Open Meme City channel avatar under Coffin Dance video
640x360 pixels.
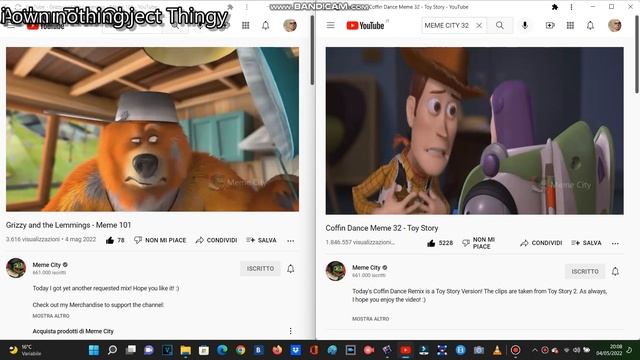(336, 271)
